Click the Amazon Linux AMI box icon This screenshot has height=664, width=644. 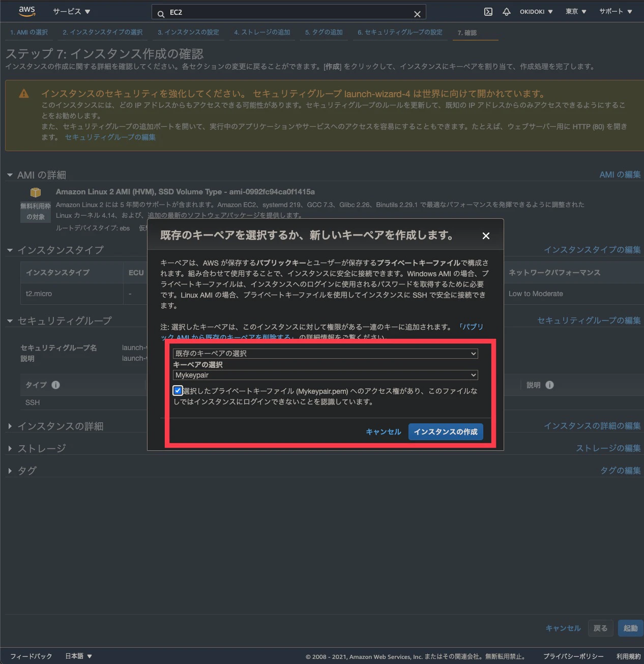click(x=35, y=192)
